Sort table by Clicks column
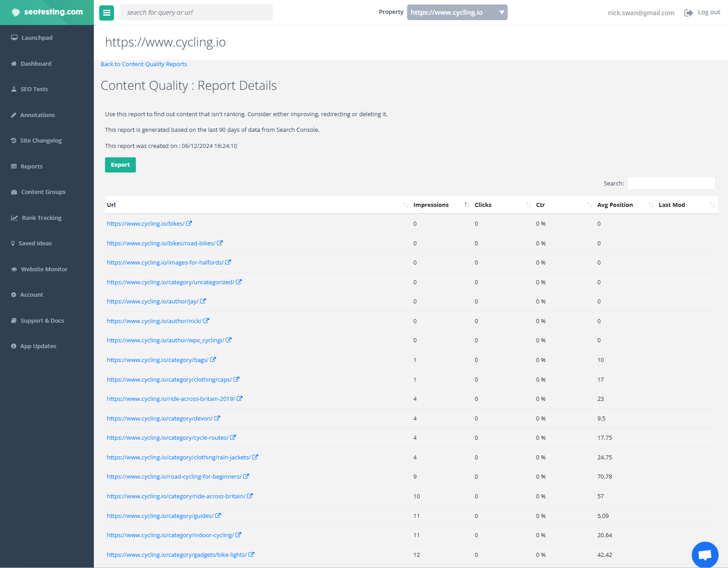The width and height of the screenshot is (728, 568). pyautogui.click(x=502, y=205)
